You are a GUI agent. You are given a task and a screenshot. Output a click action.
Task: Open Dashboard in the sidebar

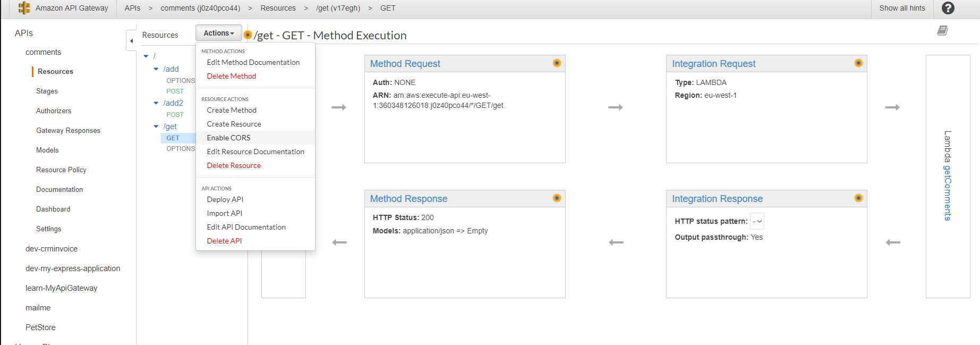[x=53, y=209]
